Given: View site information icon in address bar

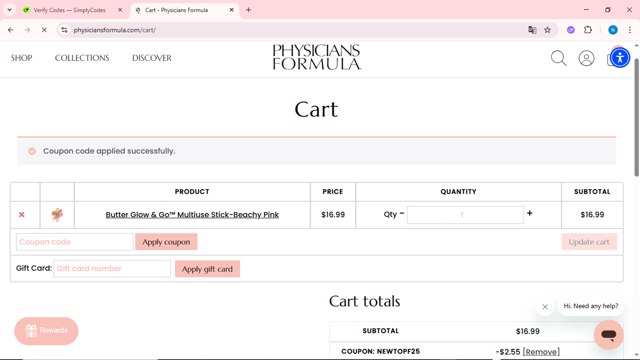Looking at the screenshot, I should [64, 30].
